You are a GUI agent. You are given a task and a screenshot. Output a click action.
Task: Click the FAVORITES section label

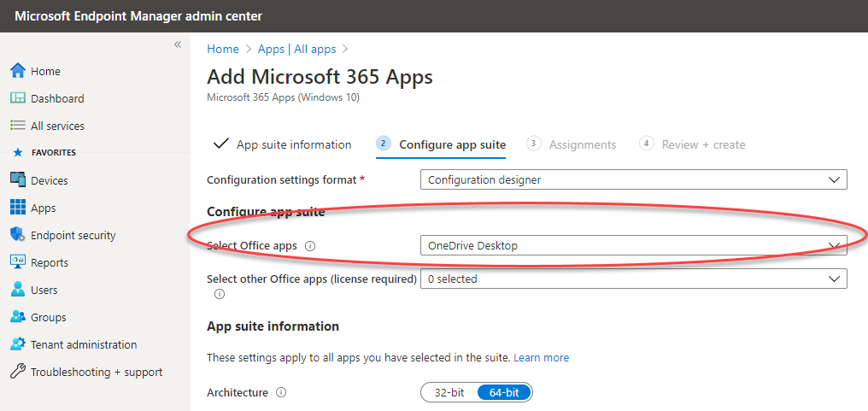pos(53,152)
